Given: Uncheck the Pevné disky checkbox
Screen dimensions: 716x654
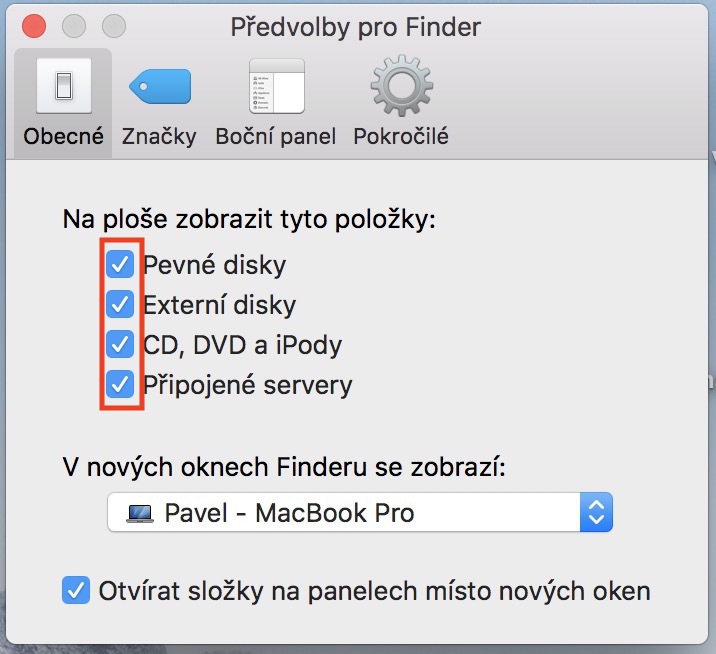Looking at the screenshot, I should [121, 265].
